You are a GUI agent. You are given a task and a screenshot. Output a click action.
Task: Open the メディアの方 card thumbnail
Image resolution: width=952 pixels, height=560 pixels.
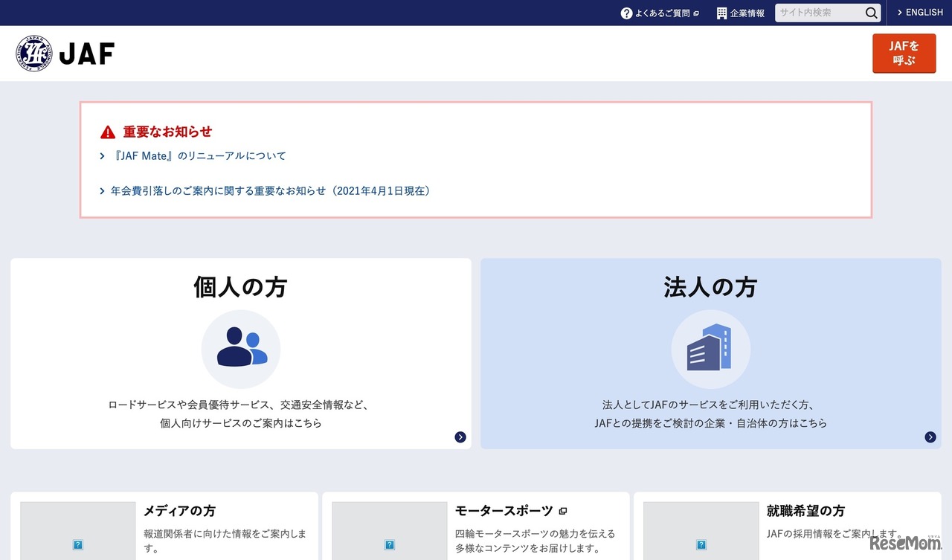78,534
